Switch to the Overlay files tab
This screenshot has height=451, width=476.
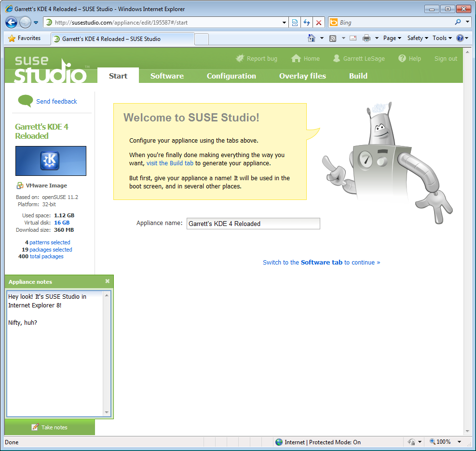pyautogui.click(x=302, y=76)
